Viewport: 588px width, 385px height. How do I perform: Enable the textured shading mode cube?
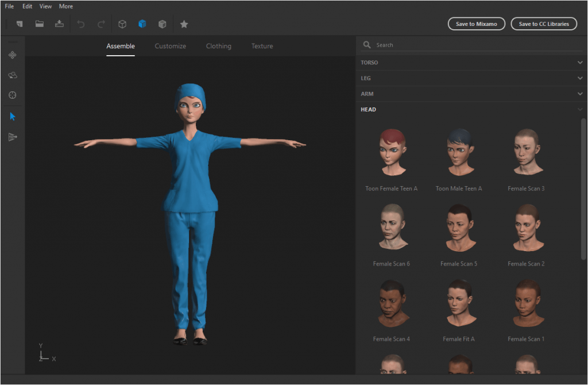(142, 24)
